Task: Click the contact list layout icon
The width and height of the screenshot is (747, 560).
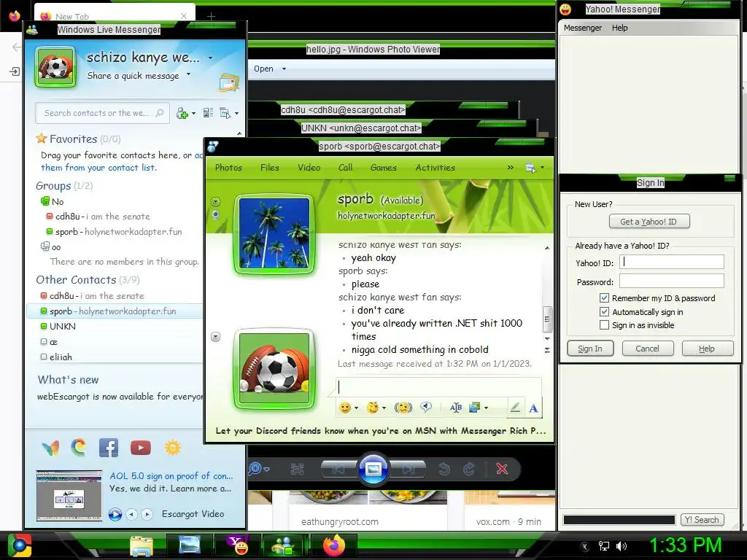Action: pyautogui.click(x=208, y=113)
